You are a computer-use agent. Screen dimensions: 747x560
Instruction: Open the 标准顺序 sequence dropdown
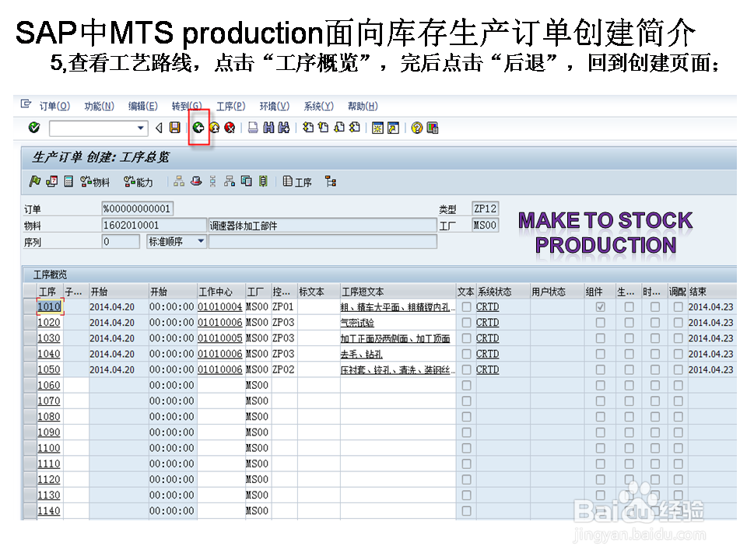pos(201,241)
